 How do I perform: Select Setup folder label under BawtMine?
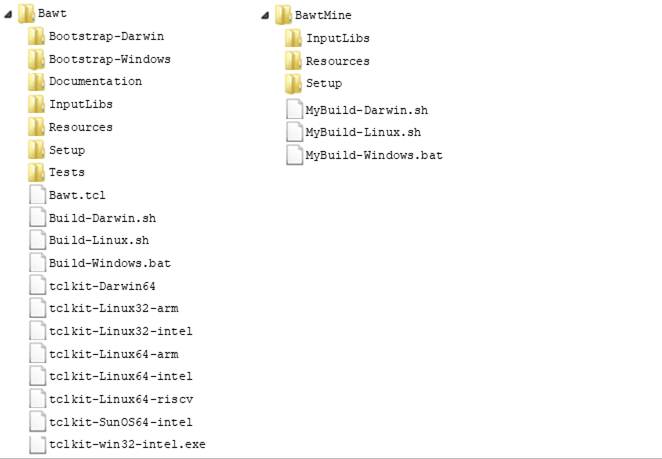(x=323, y=83)
